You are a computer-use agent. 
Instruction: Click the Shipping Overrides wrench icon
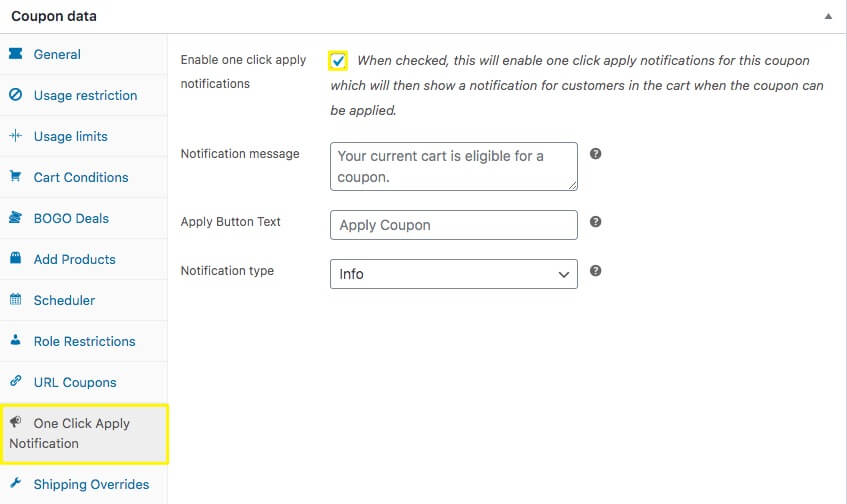tap(15, 484)
